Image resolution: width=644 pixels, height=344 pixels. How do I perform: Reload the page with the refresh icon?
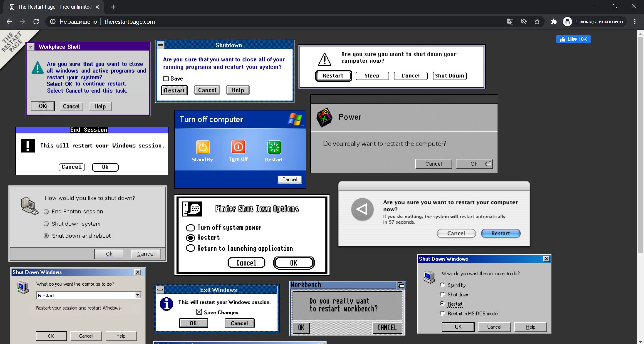pos(36,22)
